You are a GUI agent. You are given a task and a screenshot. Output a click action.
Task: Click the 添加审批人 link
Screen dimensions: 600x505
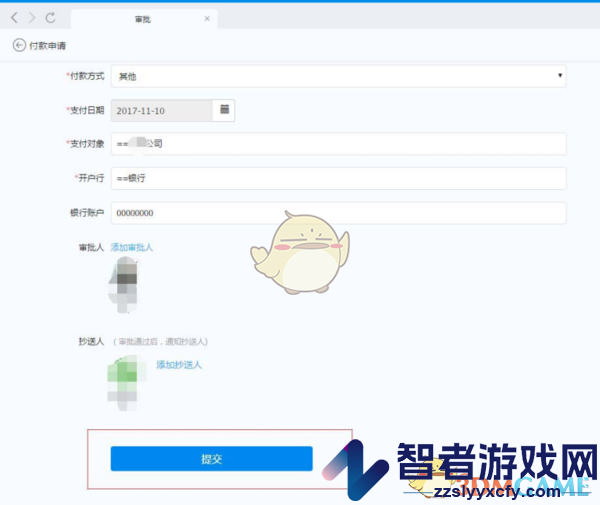[132, 247]
